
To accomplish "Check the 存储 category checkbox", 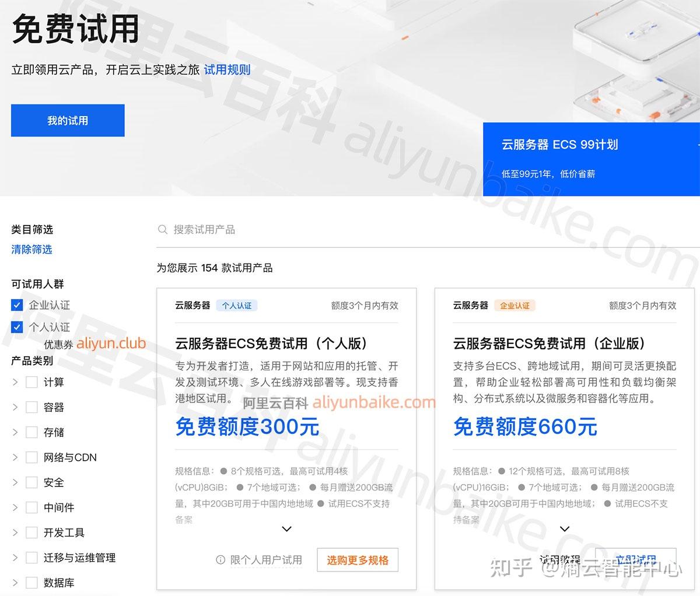I will pyautogui.click(x=32, y=432).
